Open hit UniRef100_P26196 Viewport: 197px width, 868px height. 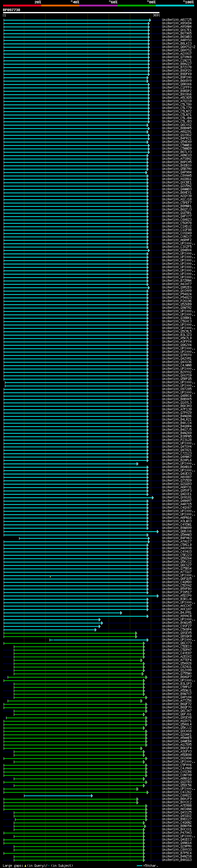(177, 301)
